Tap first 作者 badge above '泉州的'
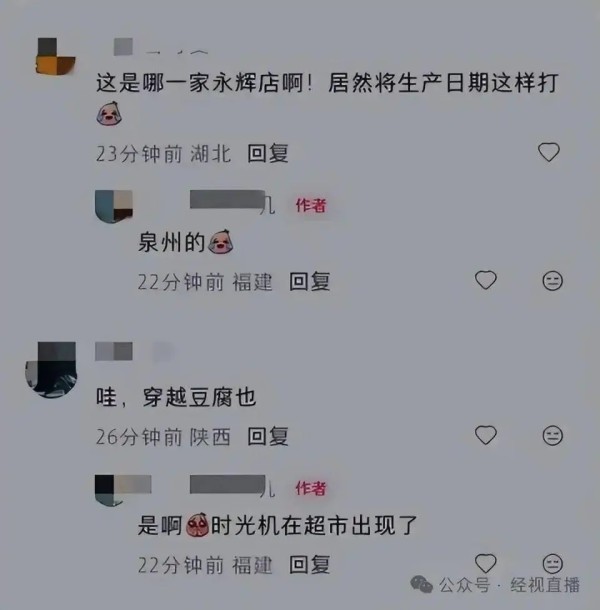The image size is (600, 610). pos(311,205)
